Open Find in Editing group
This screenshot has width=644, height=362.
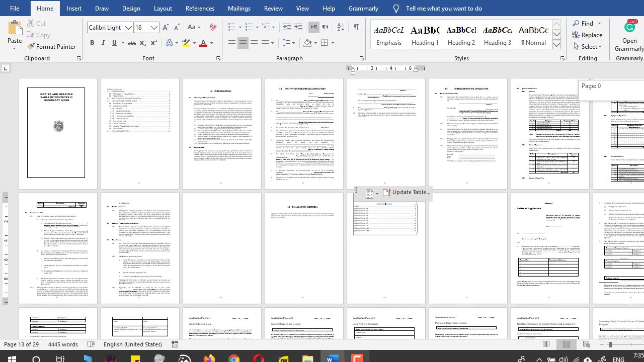click(583, 23)
